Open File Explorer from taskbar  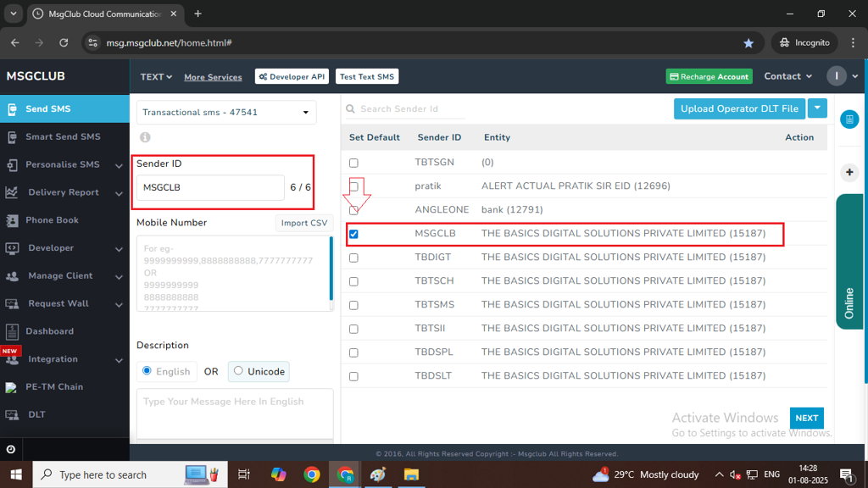coord(411,474)
